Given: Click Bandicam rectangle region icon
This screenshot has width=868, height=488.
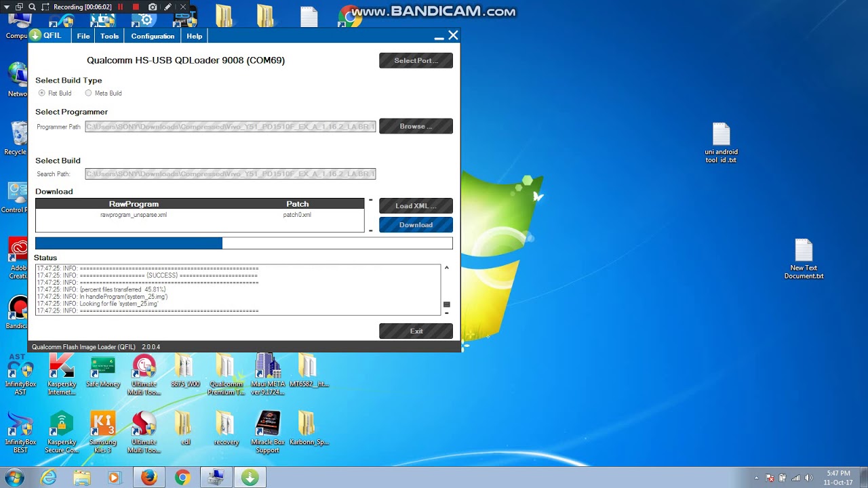Looking at the screenshot, I should 46,7.
